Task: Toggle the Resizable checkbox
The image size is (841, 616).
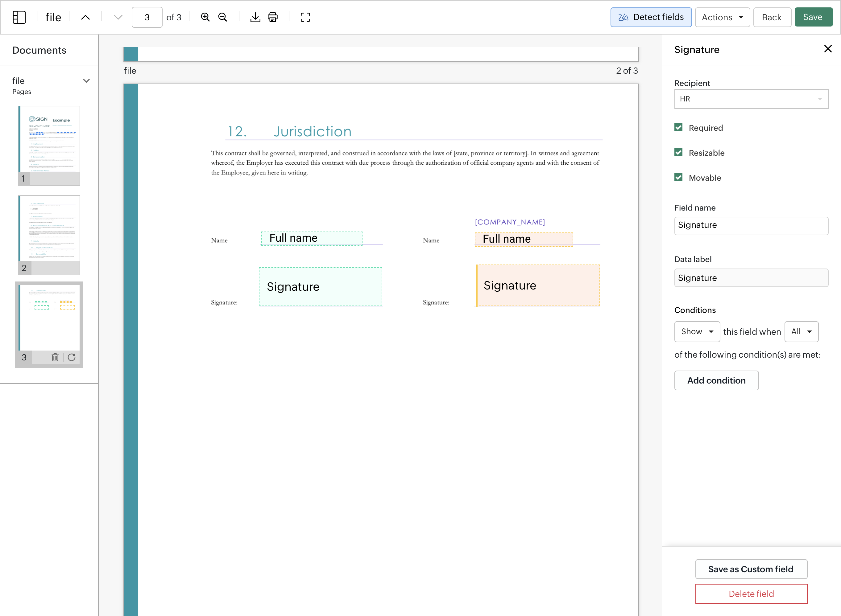Action: 678,153
